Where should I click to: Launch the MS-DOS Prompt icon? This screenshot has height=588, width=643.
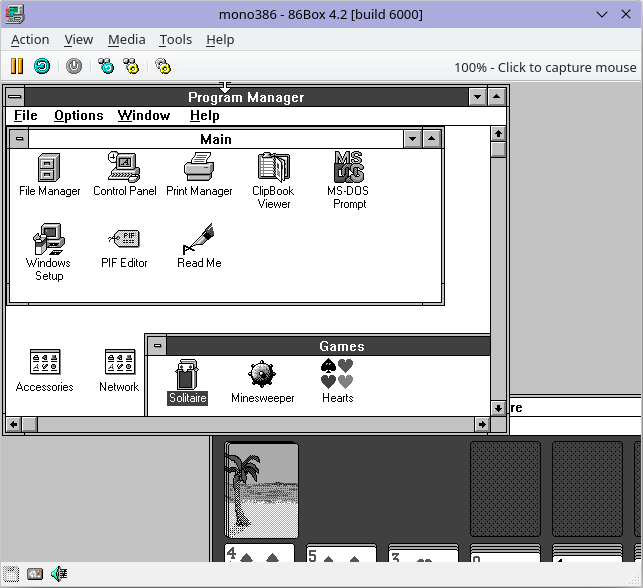pyautogui.click(x=349, y=180)
